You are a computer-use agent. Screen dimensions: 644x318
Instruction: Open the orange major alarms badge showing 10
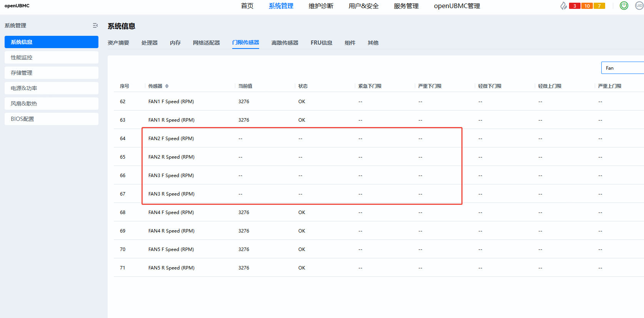(x=587, y=6)
